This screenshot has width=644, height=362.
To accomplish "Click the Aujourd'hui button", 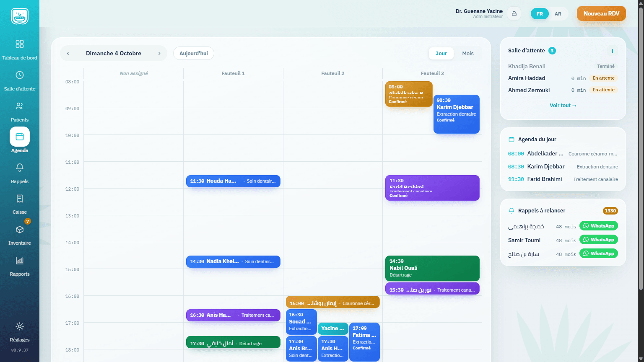I will tap(194, 53).
